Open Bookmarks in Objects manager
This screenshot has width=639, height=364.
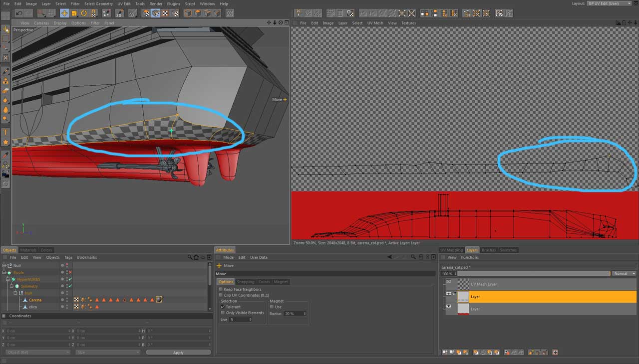(x=87, y=257)
